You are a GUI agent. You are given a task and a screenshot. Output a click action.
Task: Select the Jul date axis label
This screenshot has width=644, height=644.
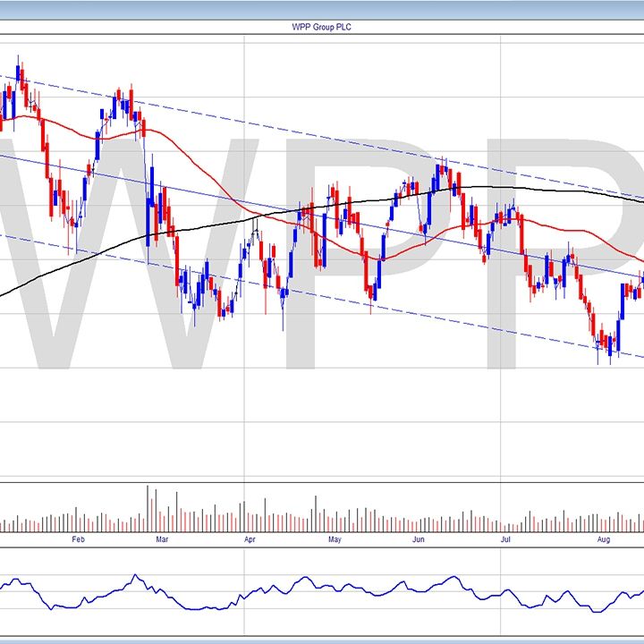[x=505, y=539]
